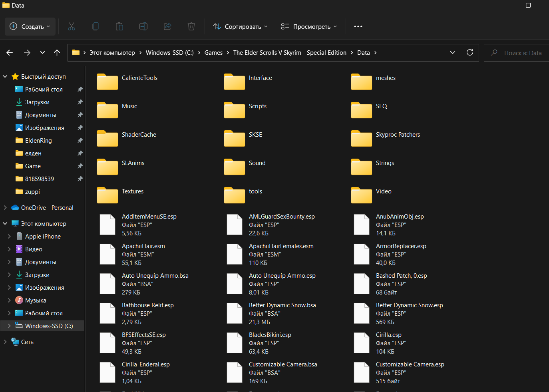Open the three-dots more options menu
The image size is (549, 392).
tap(358, 27)
